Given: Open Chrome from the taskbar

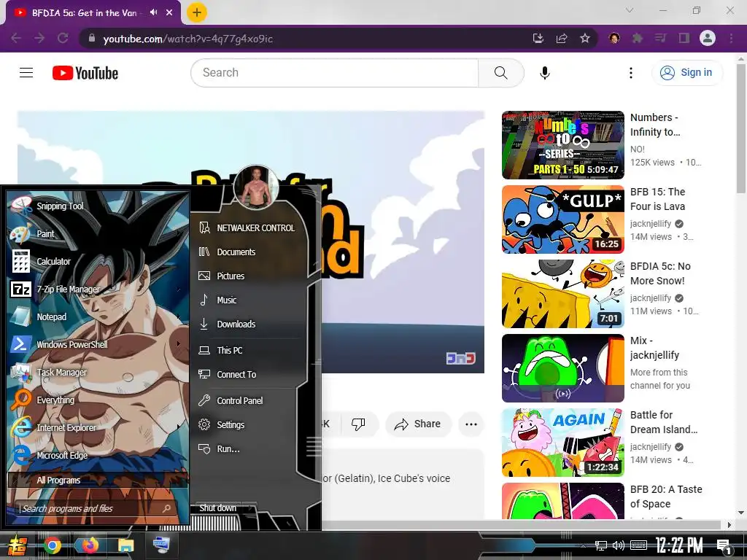Looking at the screenshot, I should (53, 545).
